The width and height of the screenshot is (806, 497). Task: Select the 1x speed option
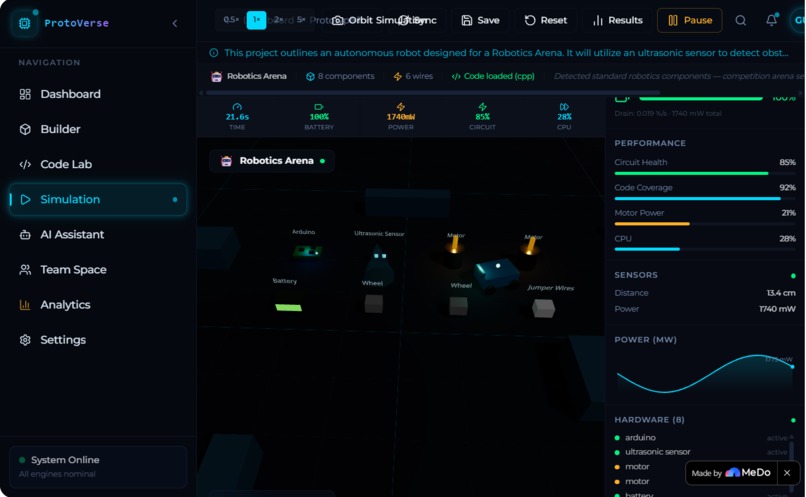(x=256, y=20)
